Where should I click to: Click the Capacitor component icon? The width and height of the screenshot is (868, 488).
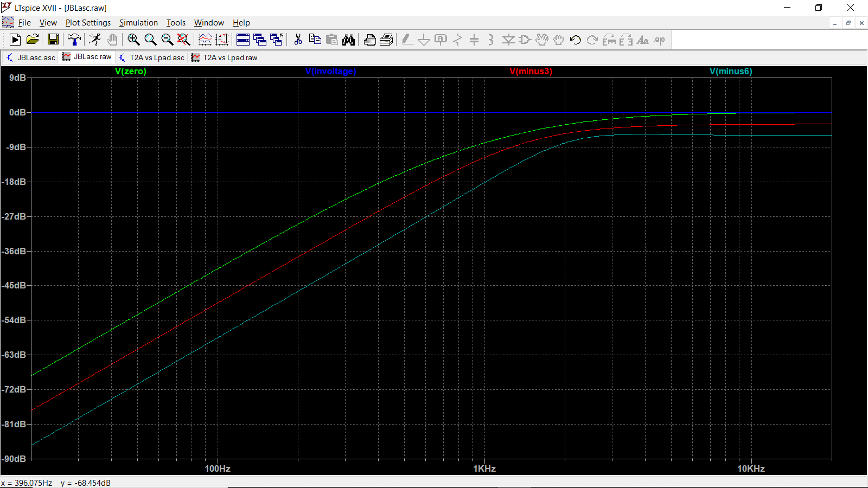(x=474, y=40)
